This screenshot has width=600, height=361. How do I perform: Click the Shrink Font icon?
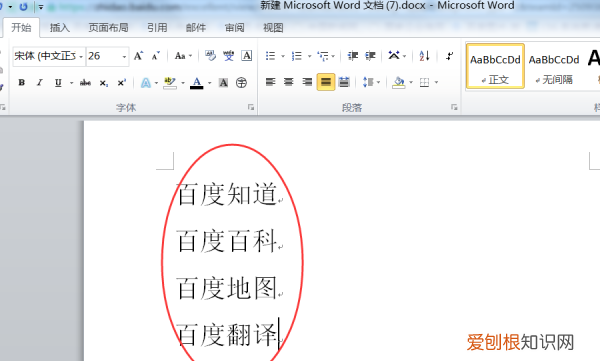coord(155,56)
